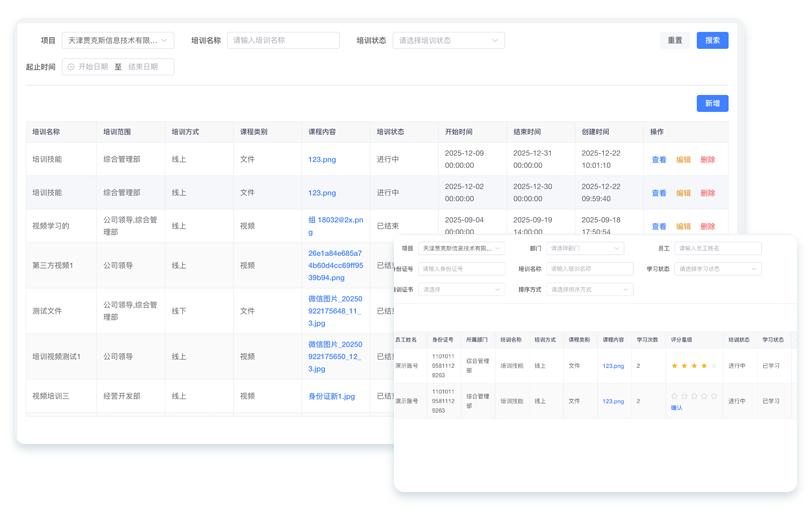Open the 项目 dropdown in the top filter bar
The width and height of the screenshot is (810, 523).
117,41
